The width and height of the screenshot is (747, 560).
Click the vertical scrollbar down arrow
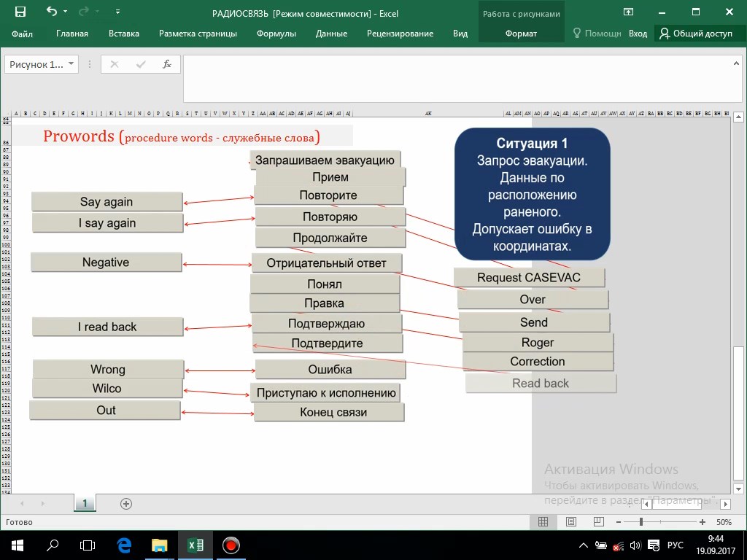[738, 489]
